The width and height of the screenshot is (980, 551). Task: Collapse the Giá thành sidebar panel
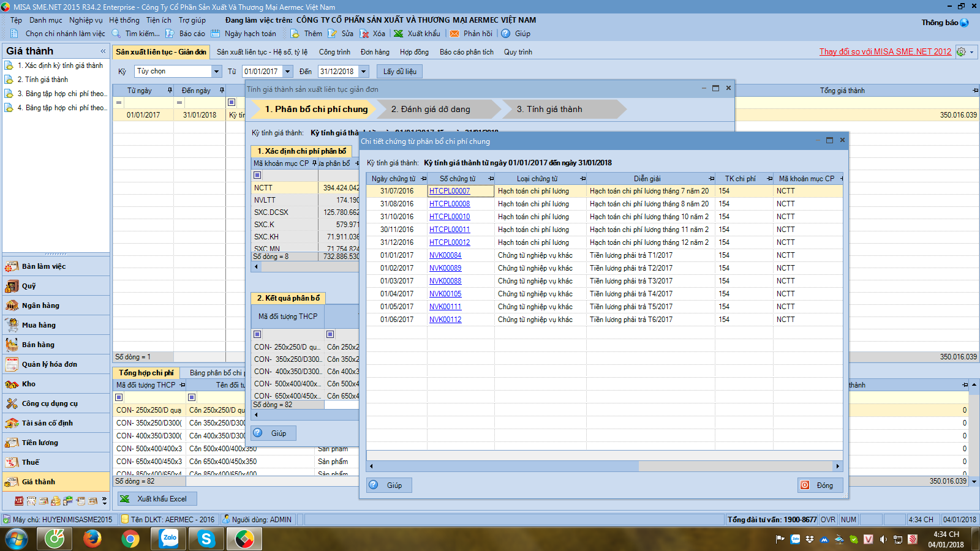(103, 51)
